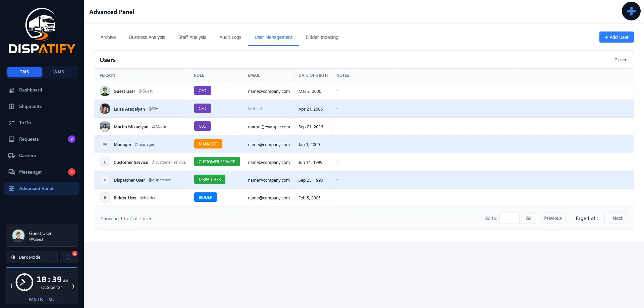Viewport: 644px width, 308px height.
Task: Switch to Staff Analysis tab
Action: (192, 37)
